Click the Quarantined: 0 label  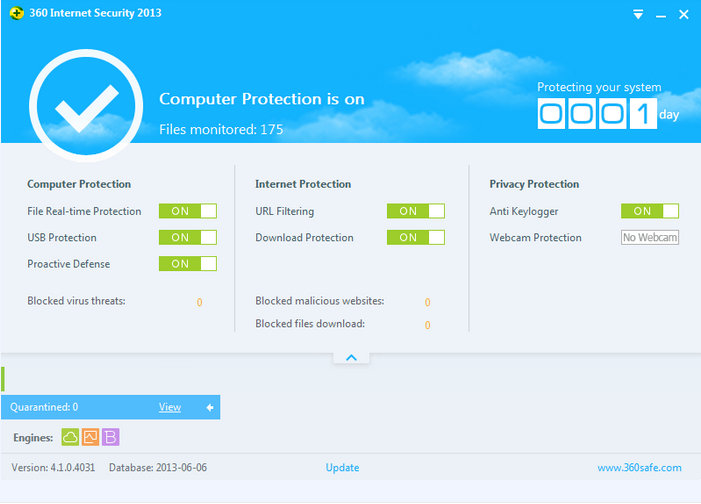(x=44, y=407)
